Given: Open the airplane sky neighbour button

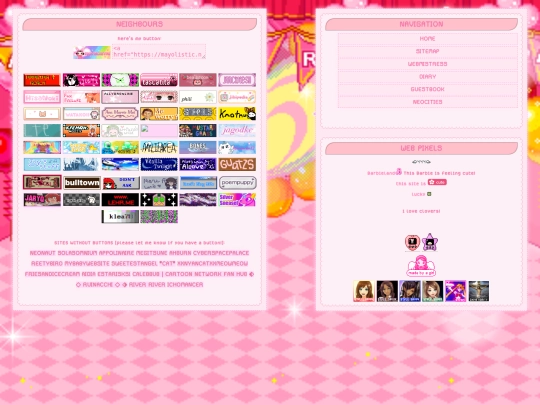Looking at the screenshot, I should pyautogui.click(x=120, y=164).
